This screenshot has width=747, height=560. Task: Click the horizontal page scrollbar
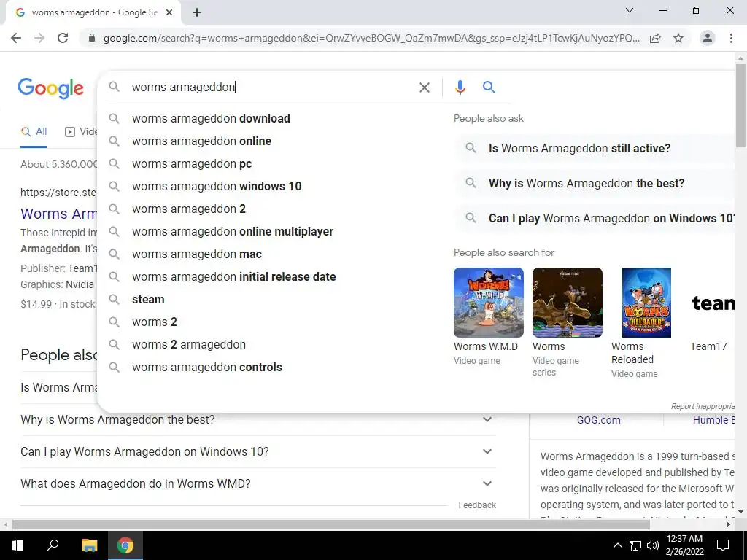(331, 525)
